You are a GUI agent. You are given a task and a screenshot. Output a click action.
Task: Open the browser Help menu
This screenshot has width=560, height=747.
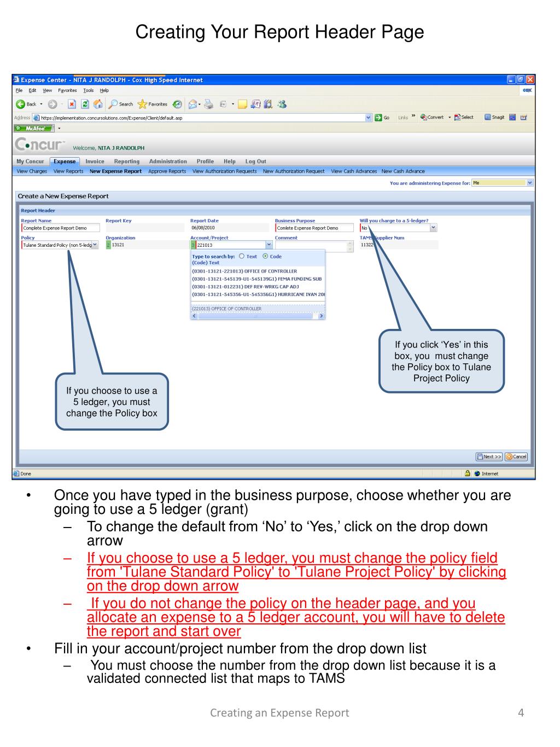pos(104,90)
